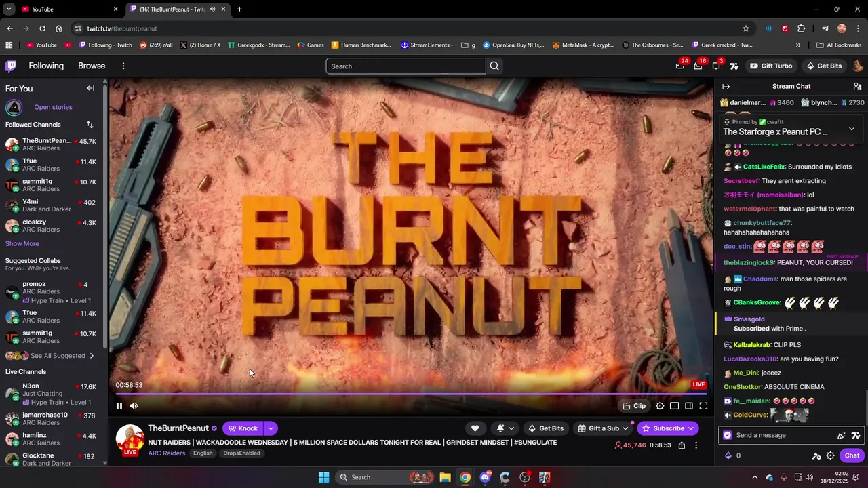The image size is (868, 488).
Task: Expand the pinned Starforge message chevron
Action: pyautogui.click(x=852, y=129)
